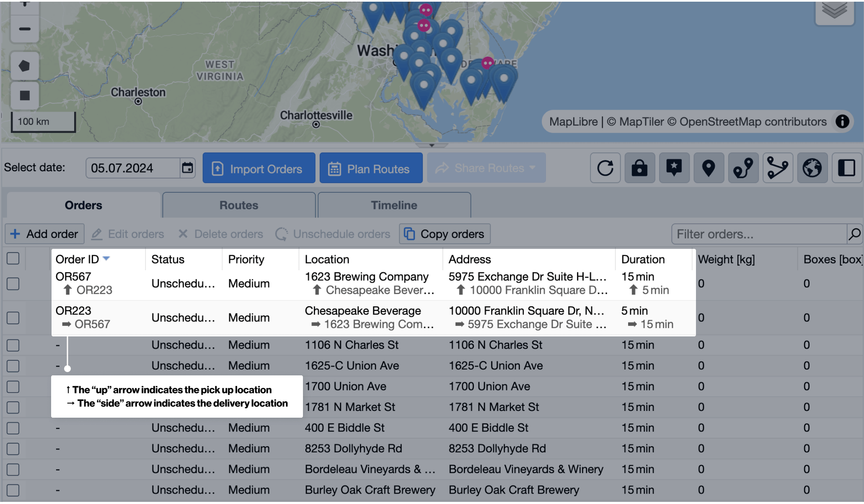
Task: Open the calendar date picker
Action: pyautogui.click(x=187, y=168)
